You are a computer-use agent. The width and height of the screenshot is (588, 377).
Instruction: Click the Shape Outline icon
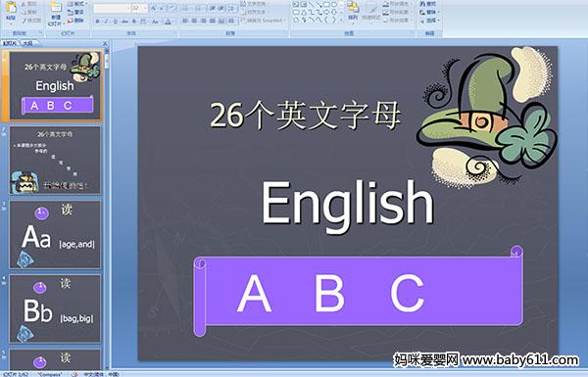click(385, 13)
